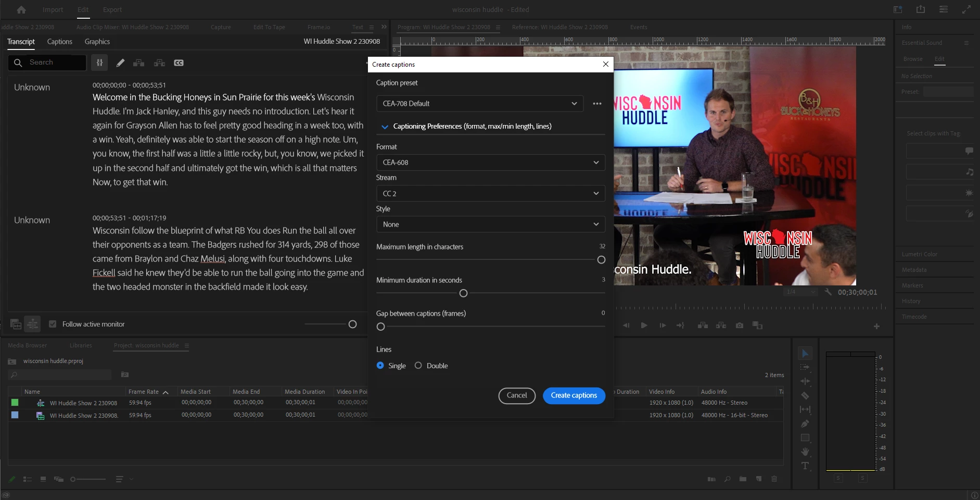Toggle the Follow active monitor checkbox
Screen dimensions: 980x500
click(53, 324)
